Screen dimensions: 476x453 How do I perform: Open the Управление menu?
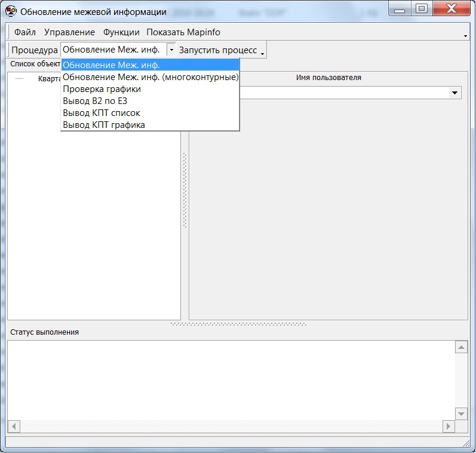(x=69, y=32)
